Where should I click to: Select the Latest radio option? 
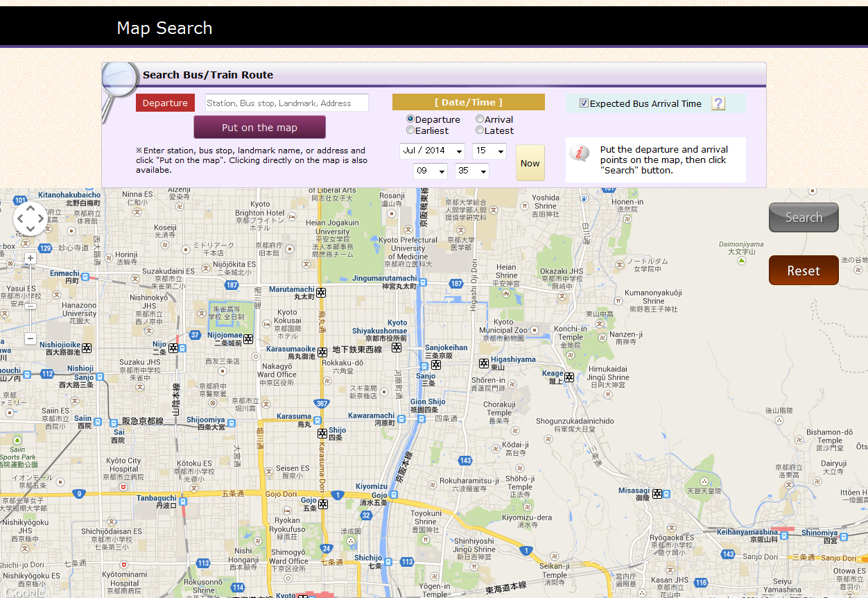480,130
